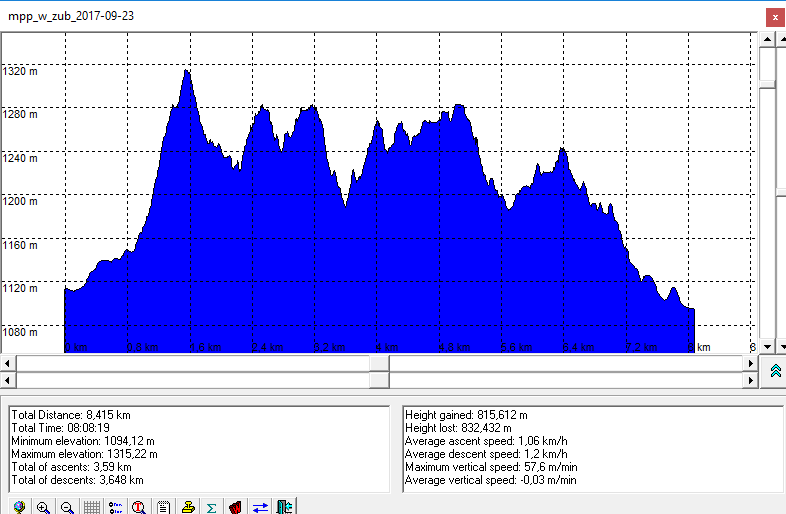Click left arrow of lower horizontal scrollbar
The image size is (786, 514).
[x=8, y=381]
